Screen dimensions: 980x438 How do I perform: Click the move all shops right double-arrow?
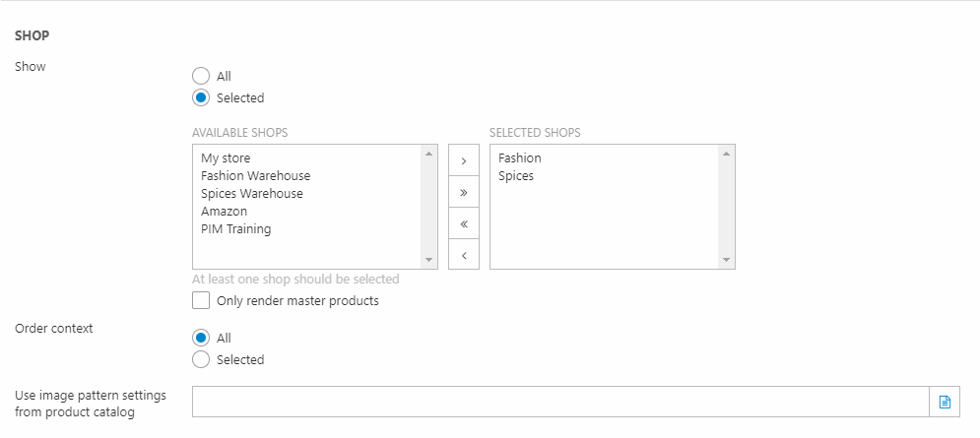463,192
